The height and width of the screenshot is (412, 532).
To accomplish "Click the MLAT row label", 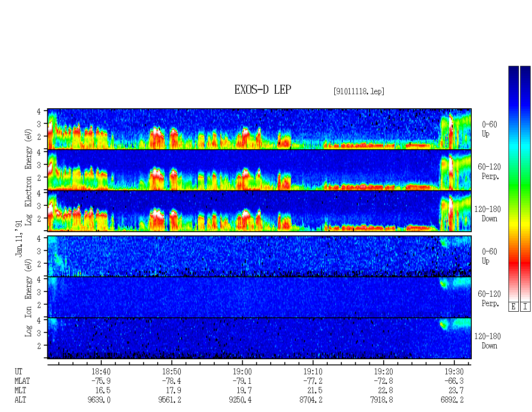I will point(22,381).
